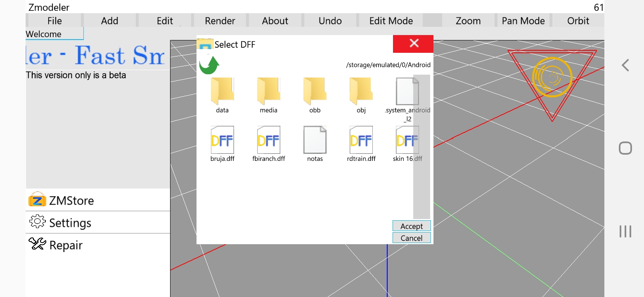Click the Cancel button

pos(412,238)
